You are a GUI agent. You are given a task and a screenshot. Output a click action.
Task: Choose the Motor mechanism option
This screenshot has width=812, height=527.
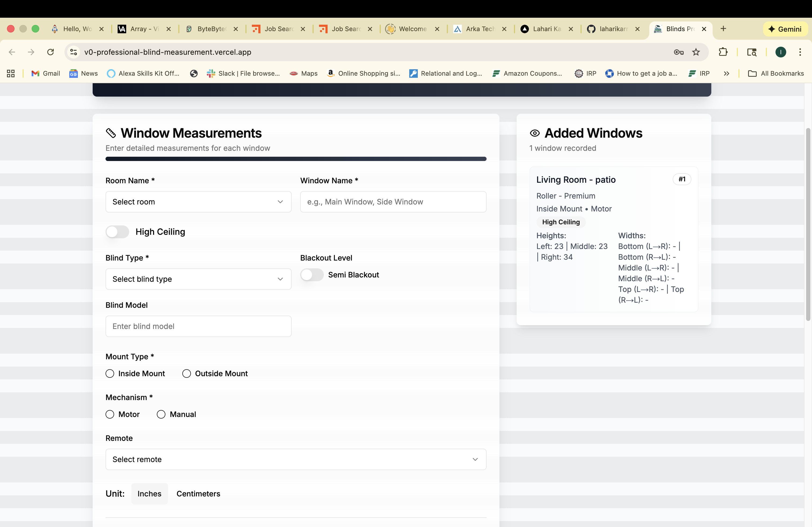pyautogui.click(x=110, y=415)
